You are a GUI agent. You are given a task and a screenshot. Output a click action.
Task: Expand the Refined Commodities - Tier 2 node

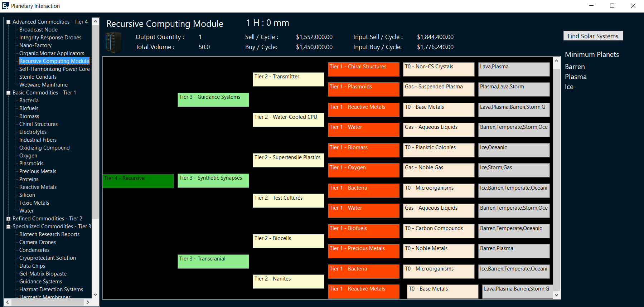tap(8, 219)
